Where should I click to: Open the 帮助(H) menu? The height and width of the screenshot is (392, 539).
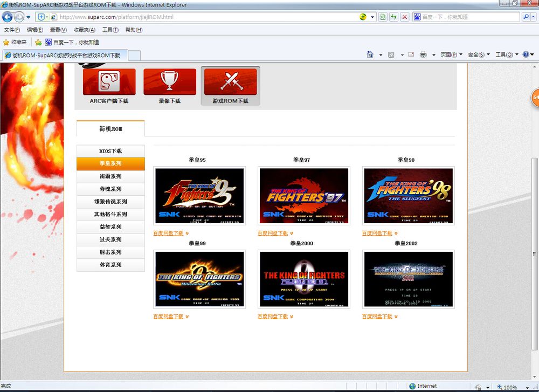134,30
